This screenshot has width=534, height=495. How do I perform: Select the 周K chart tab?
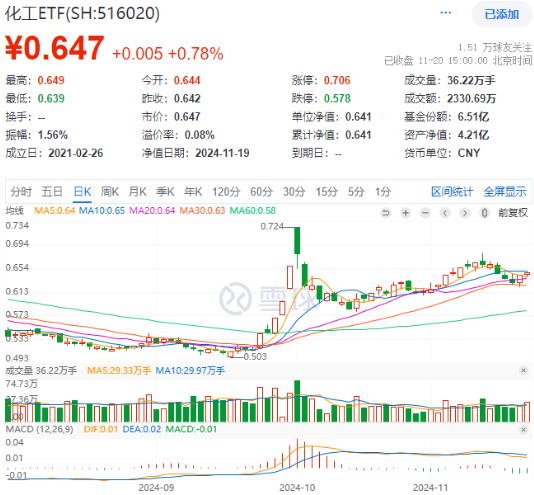pyautogui.click(x=110, y=192)
